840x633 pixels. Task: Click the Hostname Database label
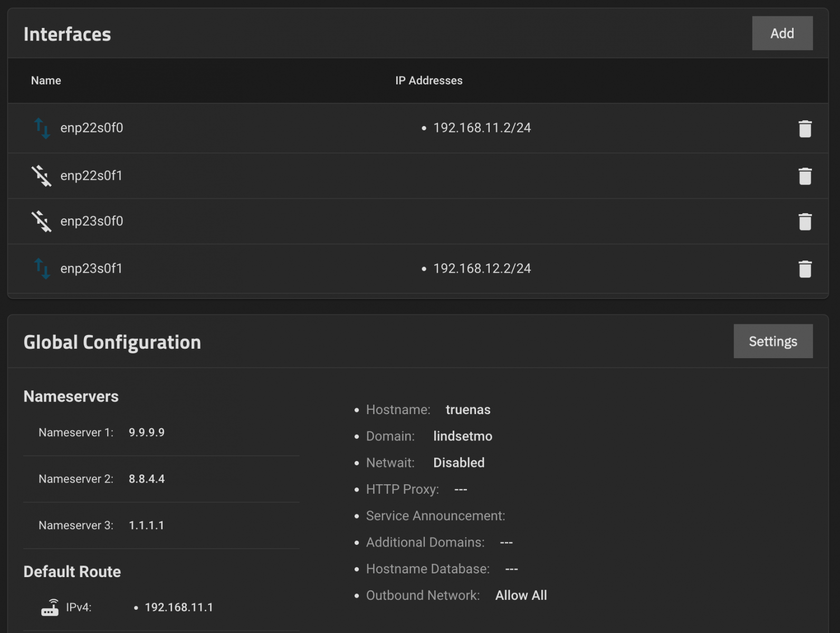[428, 569]
